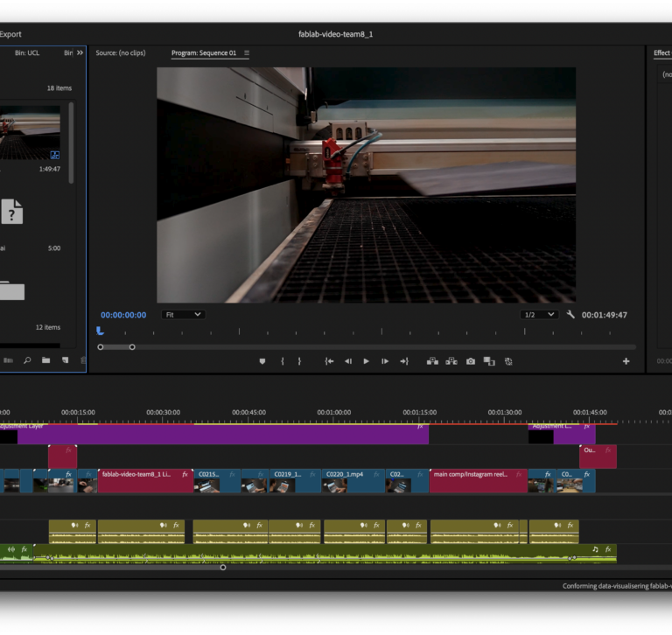The height and width of the screenshot is (635, 672).
Task: Click the Add Marker icon in Program monitor
Action: 262,361
